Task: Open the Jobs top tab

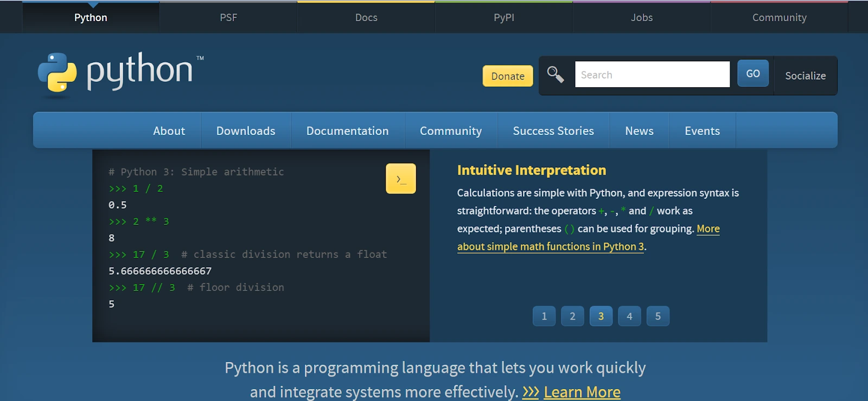Action: coord(642,17)
